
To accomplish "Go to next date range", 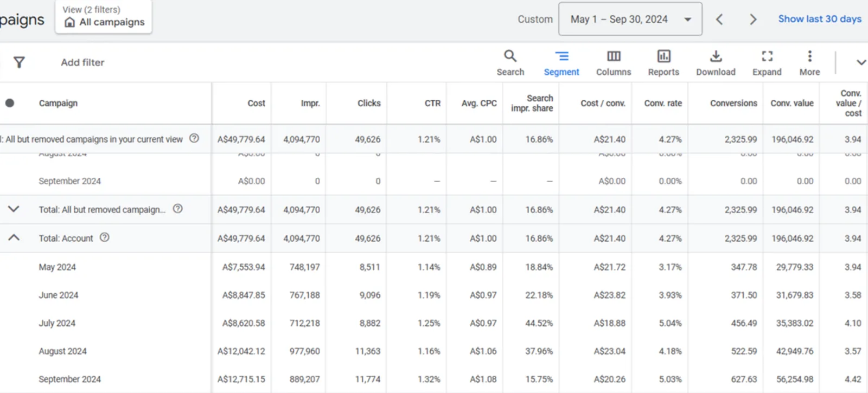I will coord(753,20).
